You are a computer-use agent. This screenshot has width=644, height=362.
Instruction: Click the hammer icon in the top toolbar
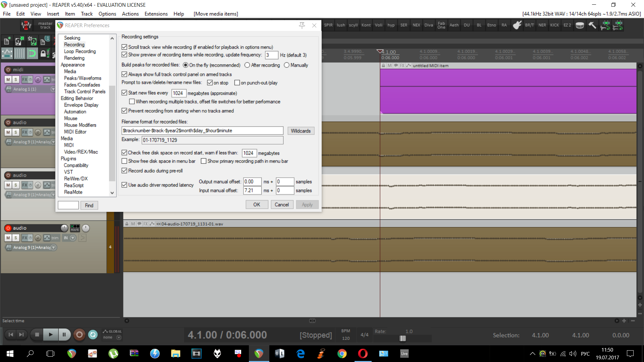click(x=592, y=25)
